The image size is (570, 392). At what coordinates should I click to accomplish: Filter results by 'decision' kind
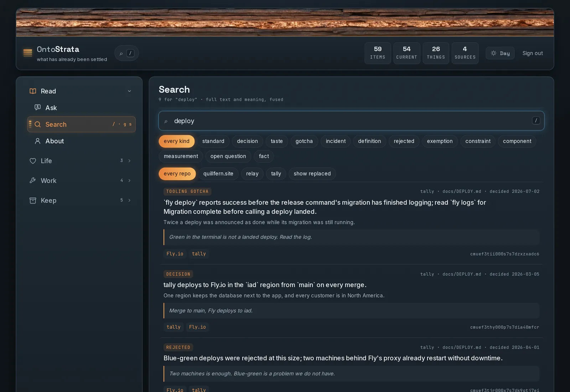(247, 141)
